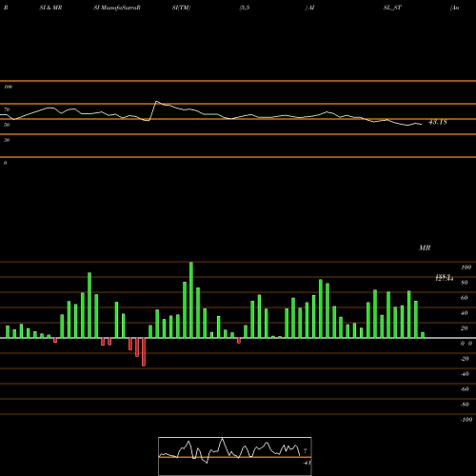
Task: Click the last short green bar
Action: (x=423, y=335)
